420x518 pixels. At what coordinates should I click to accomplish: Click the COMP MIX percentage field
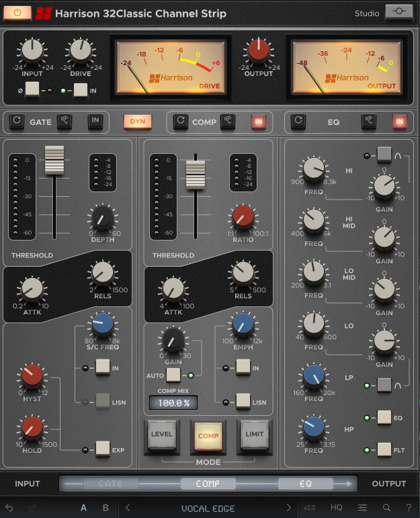click(173, 402)
